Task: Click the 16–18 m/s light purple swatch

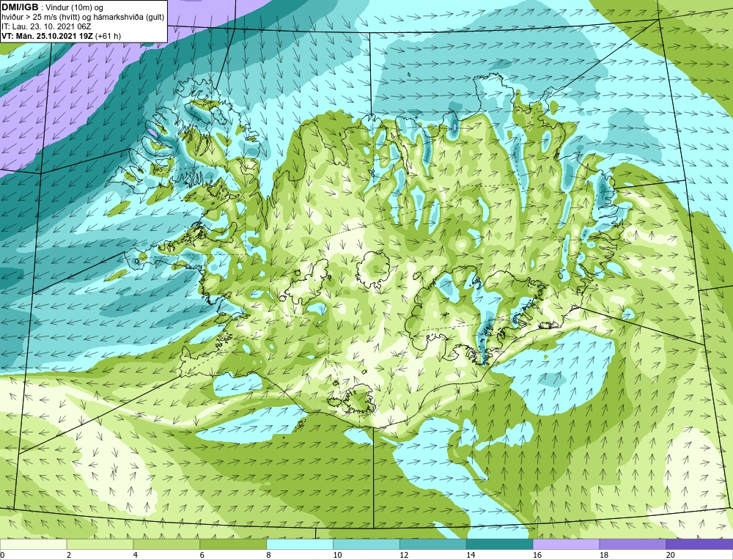Action: [x=566, y=544]
